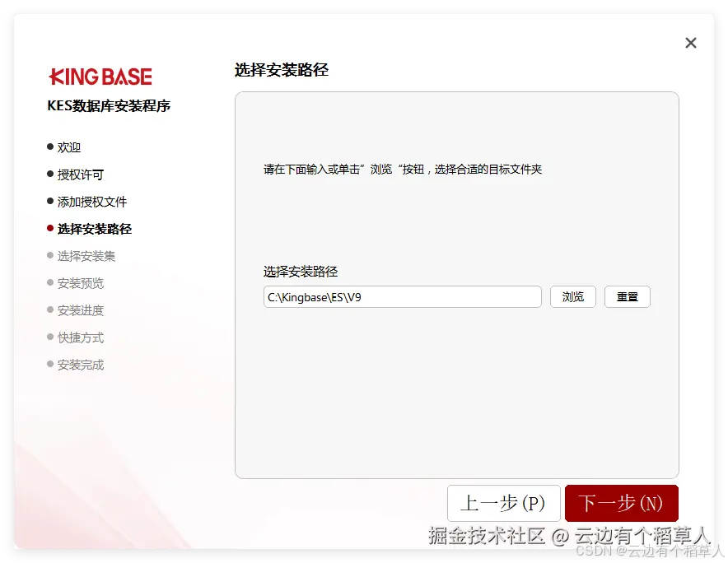Go back with 上一步(P) button
The image size is (728, 563).
(x=504, y=503)
